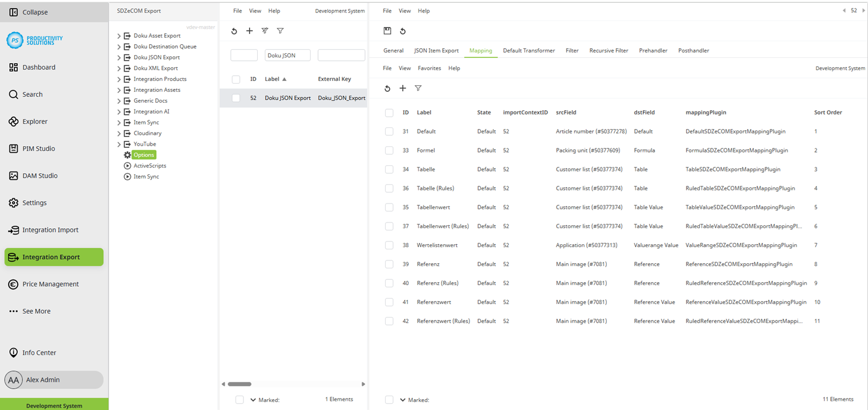Tick the select-all checkbox in the mapping header
The image size is (868, 410).
[389, 112]
